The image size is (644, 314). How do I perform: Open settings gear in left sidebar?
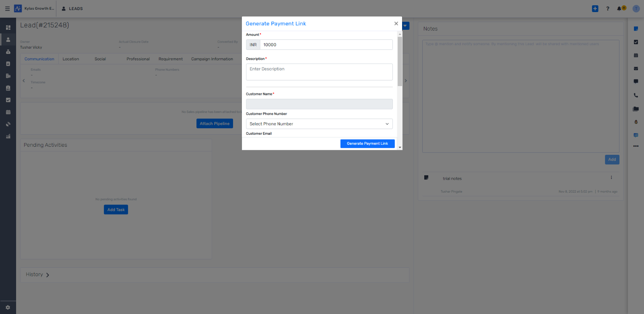pyautogui.click(x=8, y=307)
